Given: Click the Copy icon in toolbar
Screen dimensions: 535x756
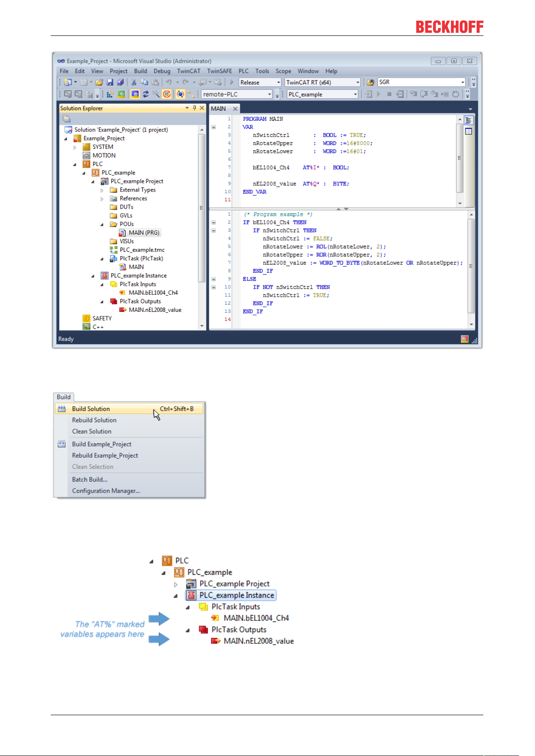Looking at the screenshot, I should pos(145,83).
